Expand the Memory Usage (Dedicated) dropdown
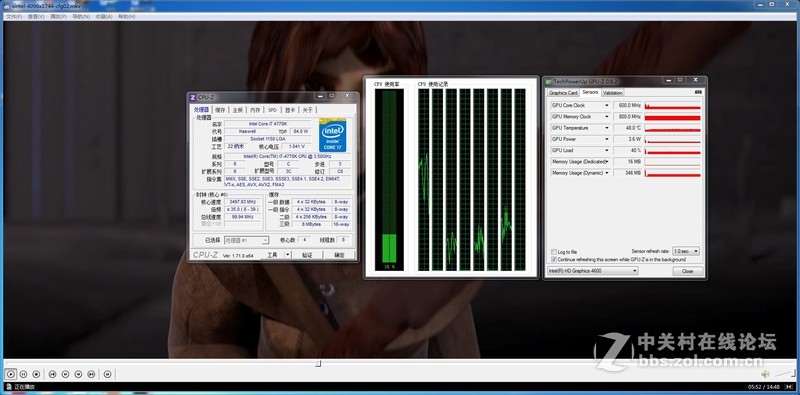800x395 pixels. [607, 162]
